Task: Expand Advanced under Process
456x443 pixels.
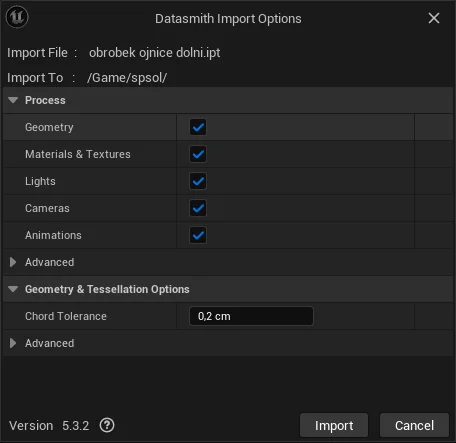Action: click(x=13, y=262)
